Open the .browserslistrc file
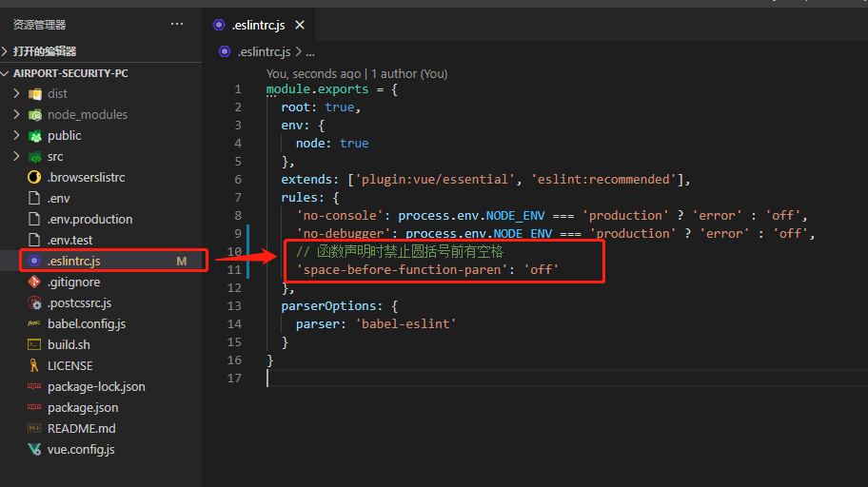The height and width of the screenshot is (487, 868). (x=86, y=177)
